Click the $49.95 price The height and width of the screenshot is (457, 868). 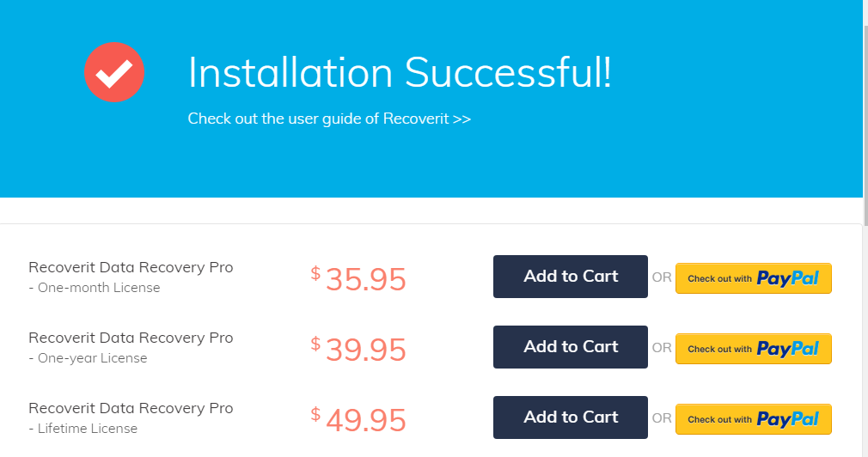[358, 420]
